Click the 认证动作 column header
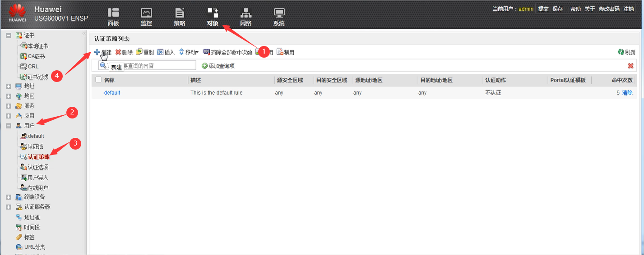The width and height of the screenshot is (644, 255). click(495, 80)
